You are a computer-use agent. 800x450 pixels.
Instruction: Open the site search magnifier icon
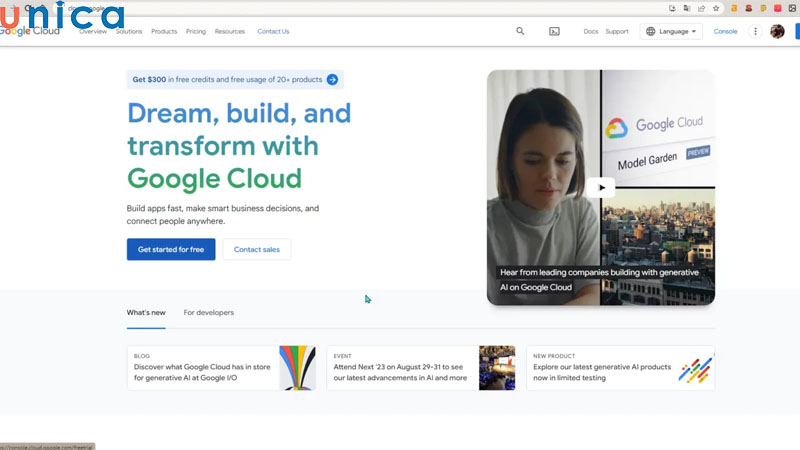[x=520, y=31]
